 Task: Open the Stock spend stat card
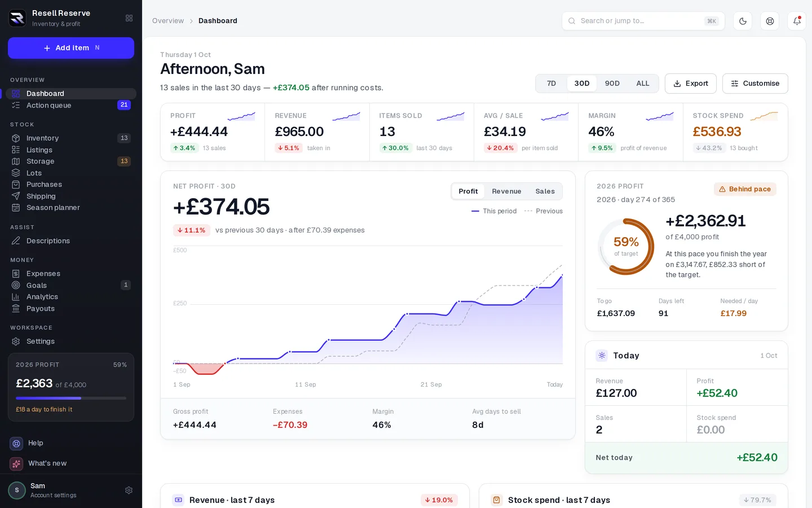pos(735,132)
